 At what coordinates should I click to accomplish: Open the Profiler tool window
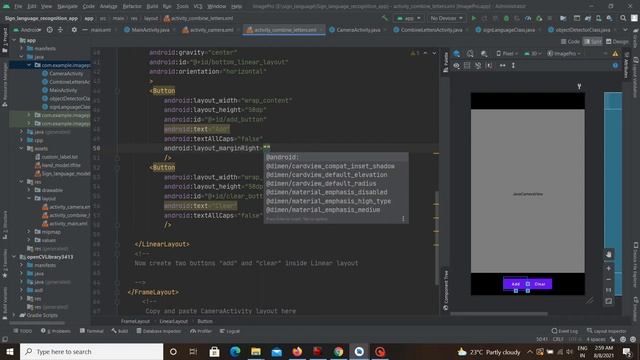pyautogui.click(x=201, y=331)
